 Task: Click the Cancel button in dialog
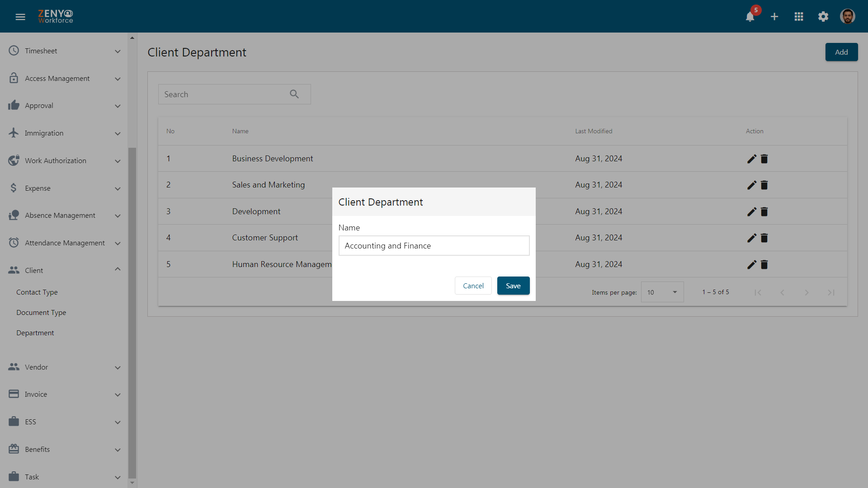point(473,286)
